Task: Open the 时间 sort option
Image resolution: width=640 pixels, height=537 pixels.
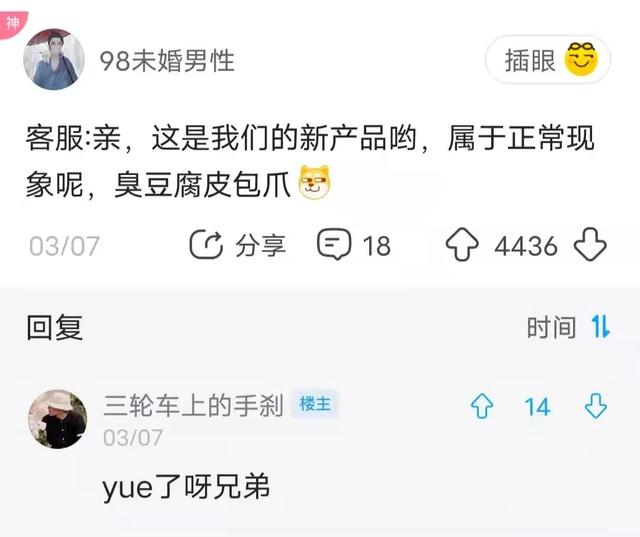Action: (551, 327)
